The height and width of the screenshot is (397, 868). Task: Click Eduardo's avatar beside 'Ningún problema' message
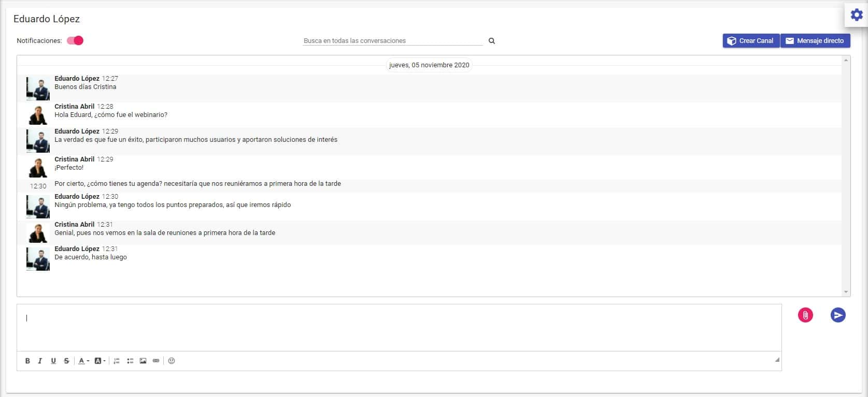pyautogui.click(x=38, y=207)
